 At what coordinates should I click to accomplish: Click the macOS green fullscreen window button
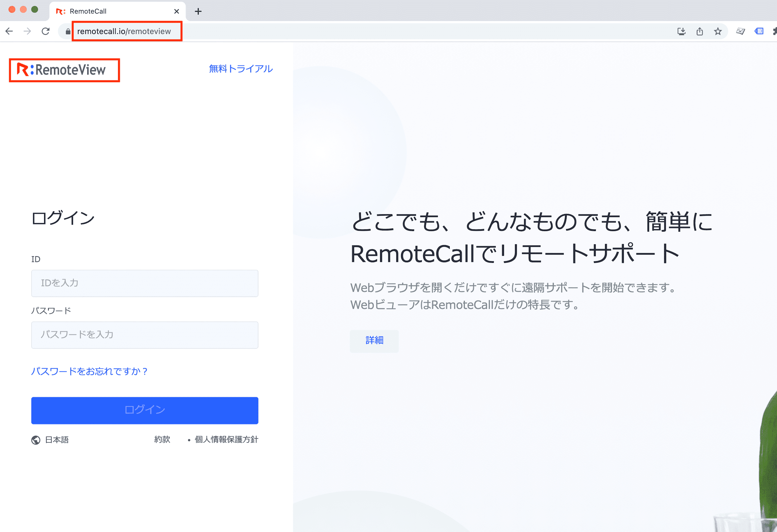[34, 9]
